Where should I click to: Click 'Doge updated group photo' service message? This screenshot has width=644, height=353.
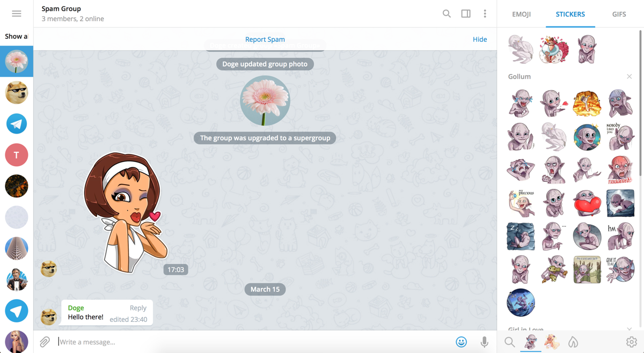(265, 64)
